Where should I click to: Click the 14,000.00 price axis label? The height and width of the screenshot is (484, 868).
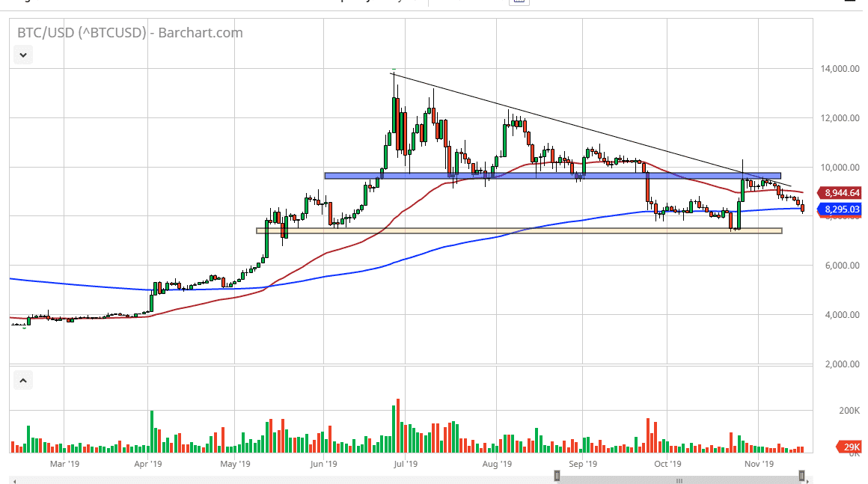(840, 69)
